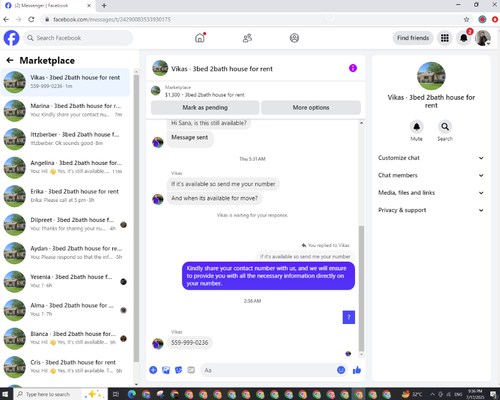This screenshot has width=500, height=400.
Task: Click the chat messages vertical scrollbar
Action: (361, 288)
